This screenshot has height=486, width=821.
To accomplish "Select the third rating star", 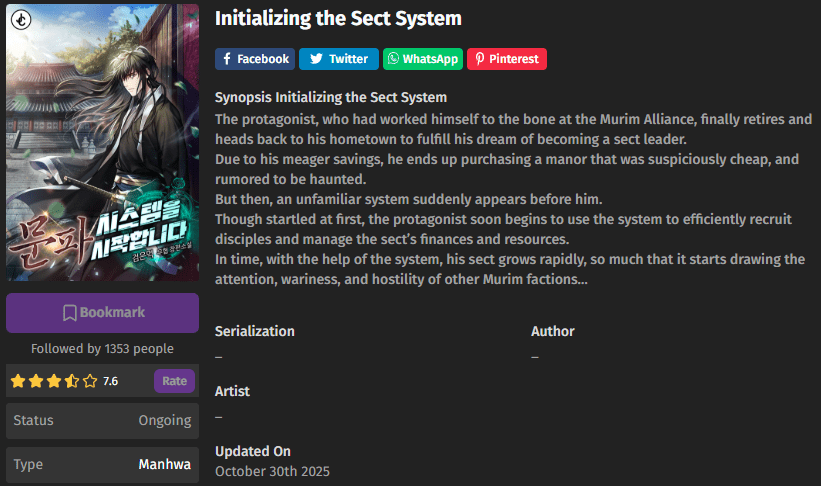I will (54, 381).
